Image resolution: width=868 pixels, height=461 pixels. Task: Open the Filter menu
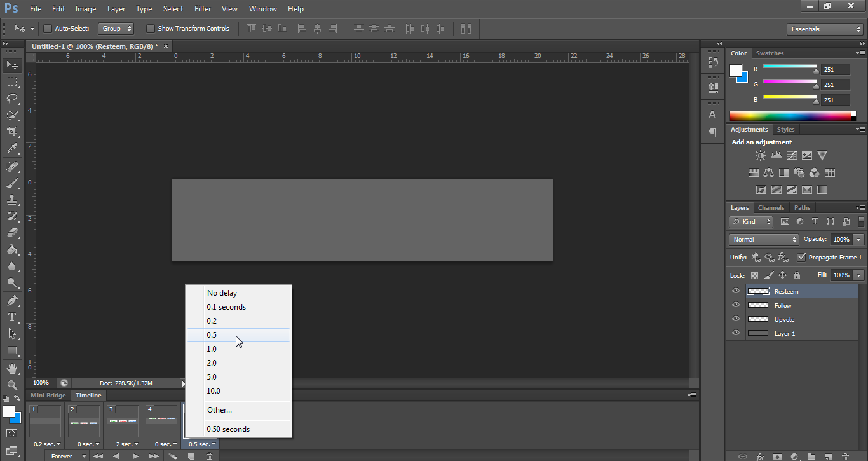203,9
